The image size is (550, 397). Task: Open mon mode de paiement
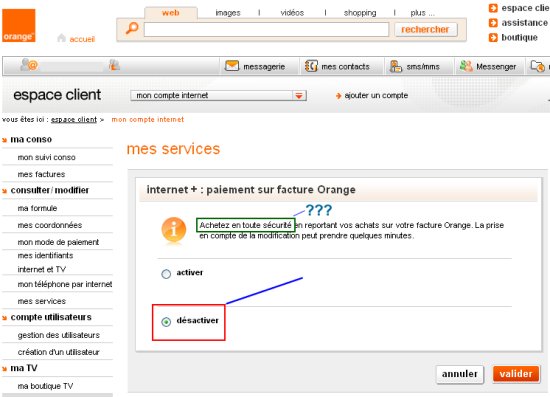point(58,242)
